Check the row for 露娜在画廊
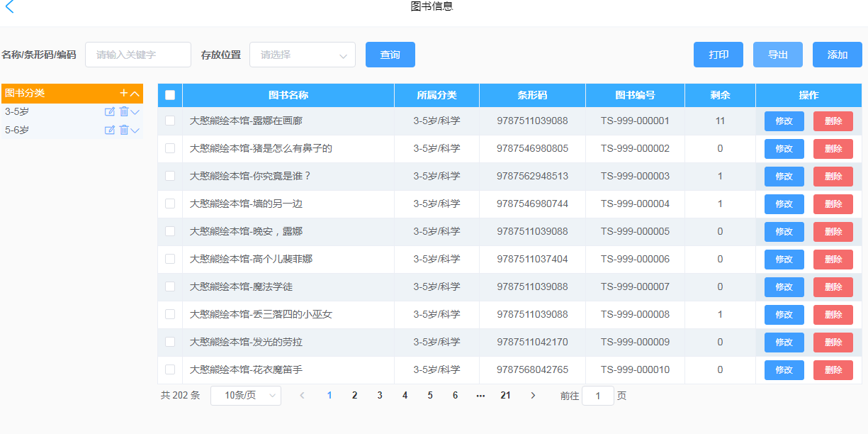 pos(170,121)
